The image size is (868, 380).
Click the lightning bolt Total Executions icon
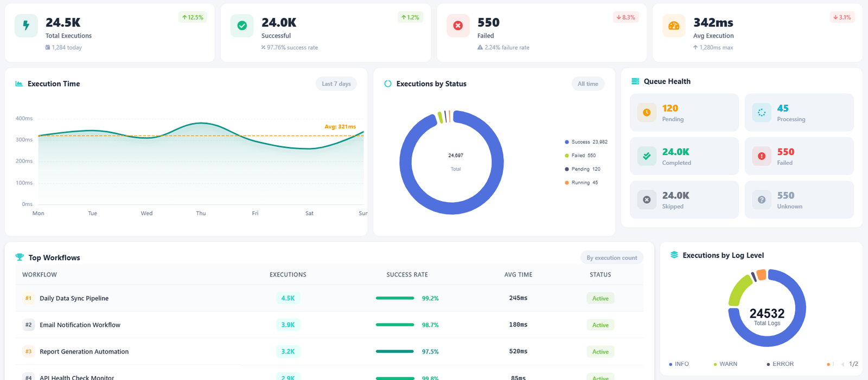pyautogui.click(x=26, y=25)
